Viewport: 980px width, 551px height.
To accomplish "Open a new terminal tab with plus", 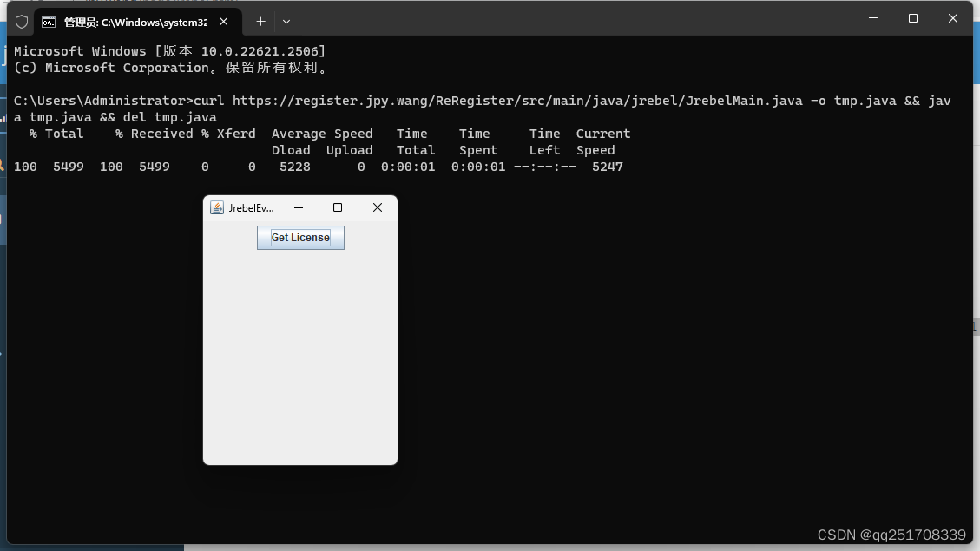I will click(260, 21).
